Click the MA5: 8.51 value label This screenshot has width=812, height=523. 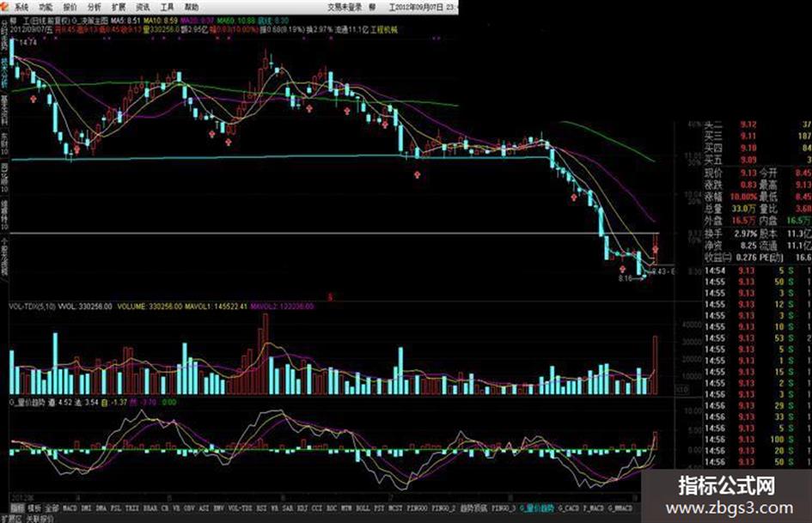125,21
